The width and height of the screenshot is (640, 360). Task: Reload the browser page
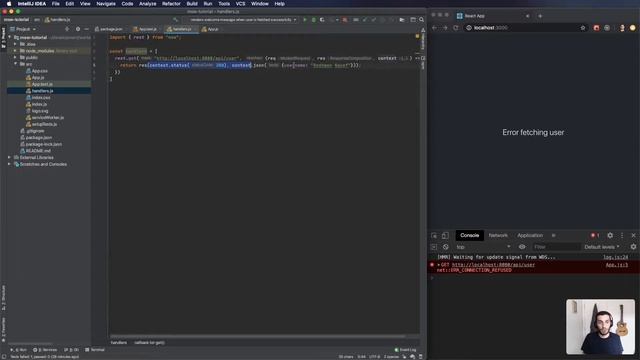456,28
